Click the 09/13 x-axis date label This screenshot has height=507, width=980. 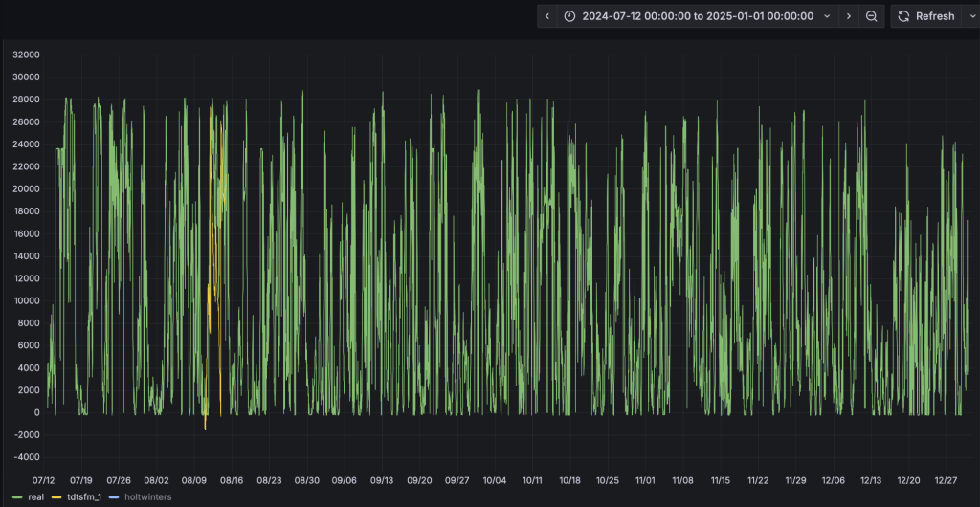382,481
